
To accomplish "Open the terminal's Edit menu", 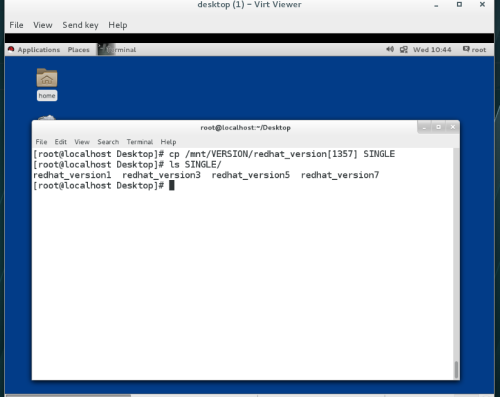I will [x=61, y=142].
